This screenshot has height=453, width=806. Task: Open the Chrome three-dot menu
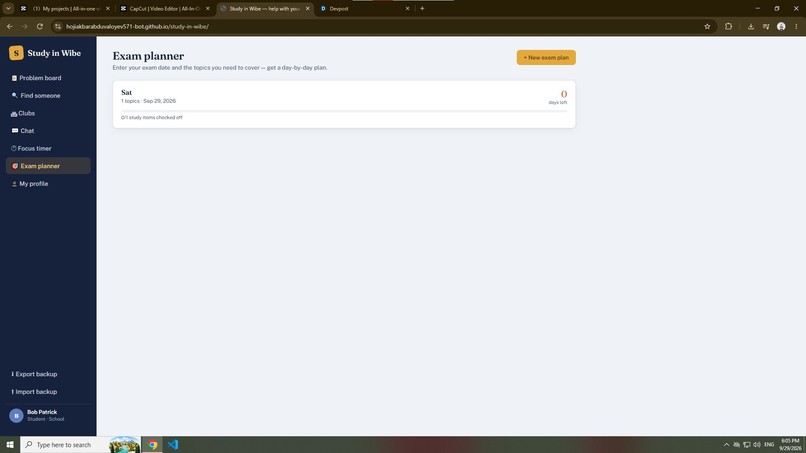(x=796, y=27)
